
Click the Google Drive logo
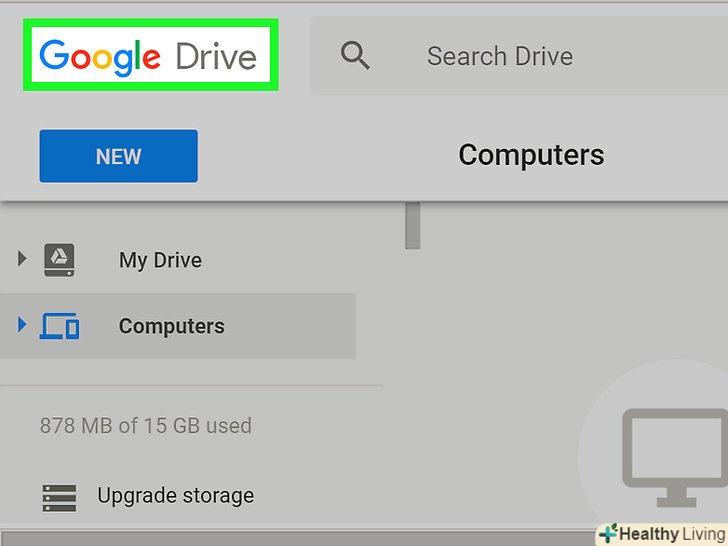tap(149, 56)
